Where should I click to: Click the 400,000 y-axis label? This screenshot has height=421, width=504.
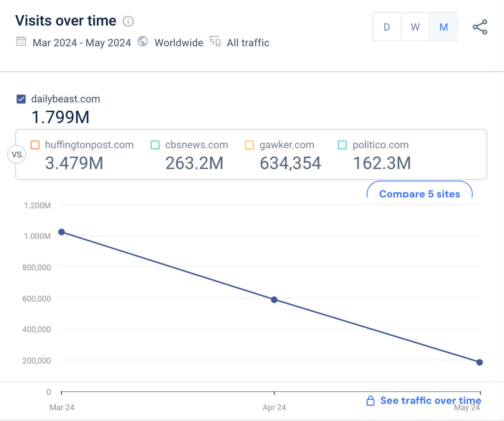[37, 329]
